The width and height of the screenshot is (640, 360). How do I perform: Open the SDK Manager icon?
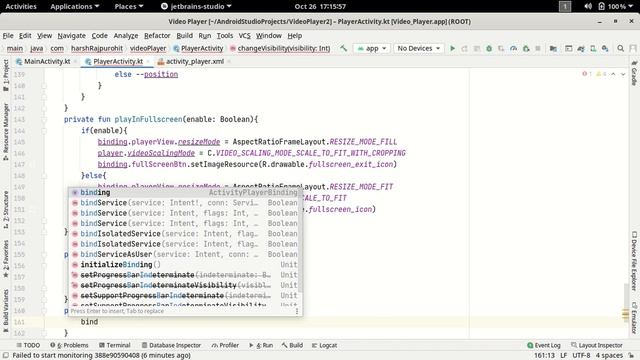click(605, 48)
